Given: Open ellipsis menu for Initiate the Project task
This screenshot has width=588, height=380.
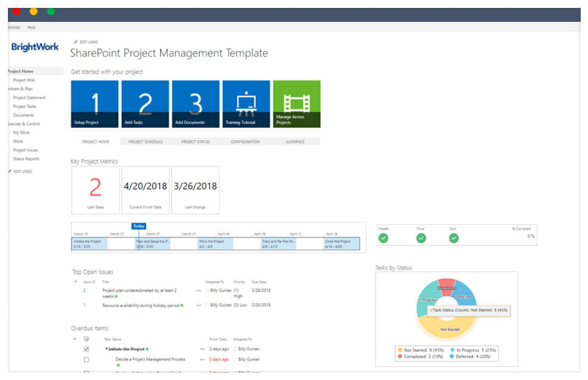Looking at the screenshot, I should pos(203,349).
